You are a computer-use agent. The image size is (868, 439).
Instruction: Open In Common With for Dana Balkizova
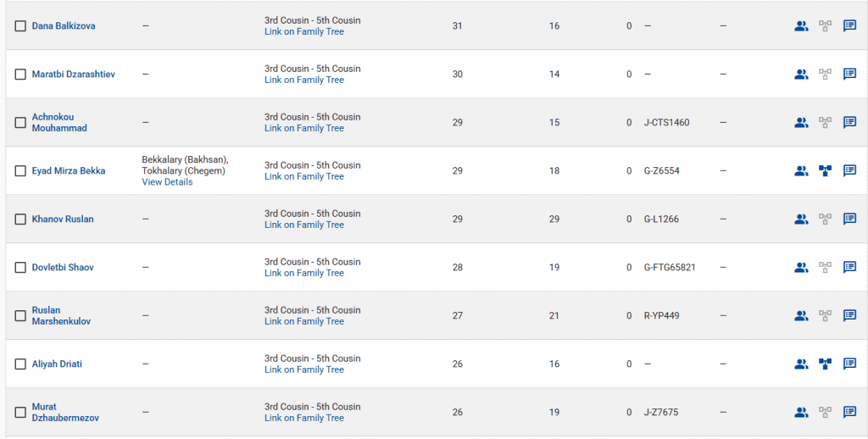point(801,25)
